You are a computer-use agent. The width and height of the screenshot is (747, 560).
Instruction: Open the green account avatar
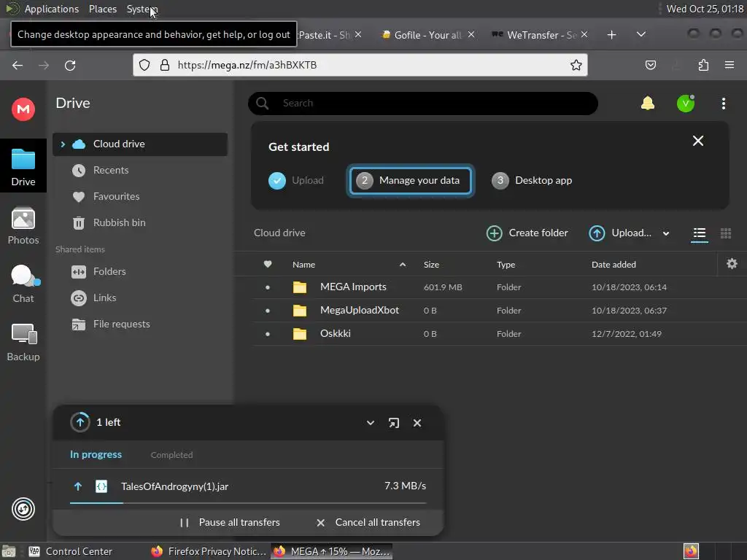pos(686,104)
